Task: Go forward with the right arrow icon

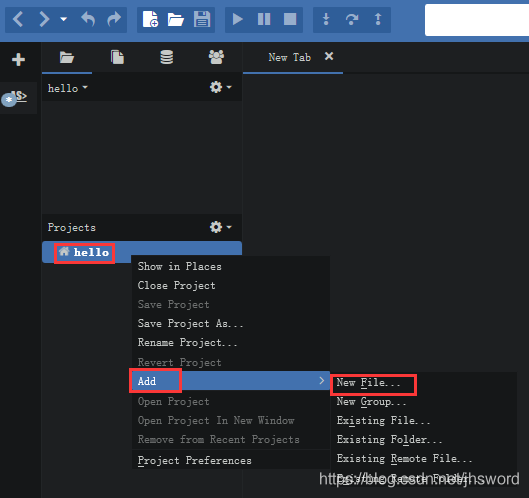Action: 44,19
